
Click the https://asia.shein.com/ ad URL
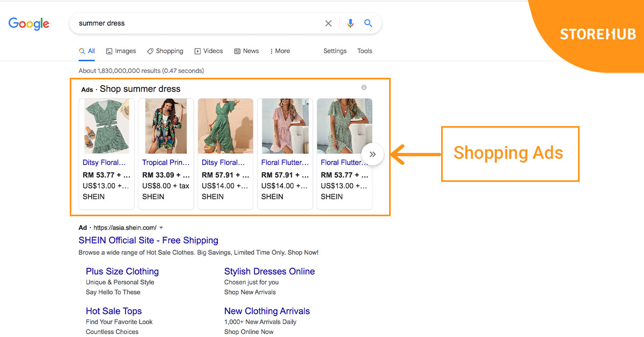(x=125, y=228)
